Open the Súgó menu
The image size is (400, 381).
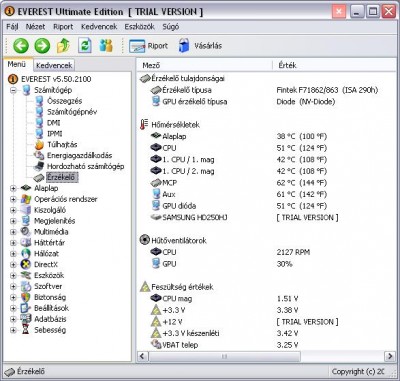171,27
